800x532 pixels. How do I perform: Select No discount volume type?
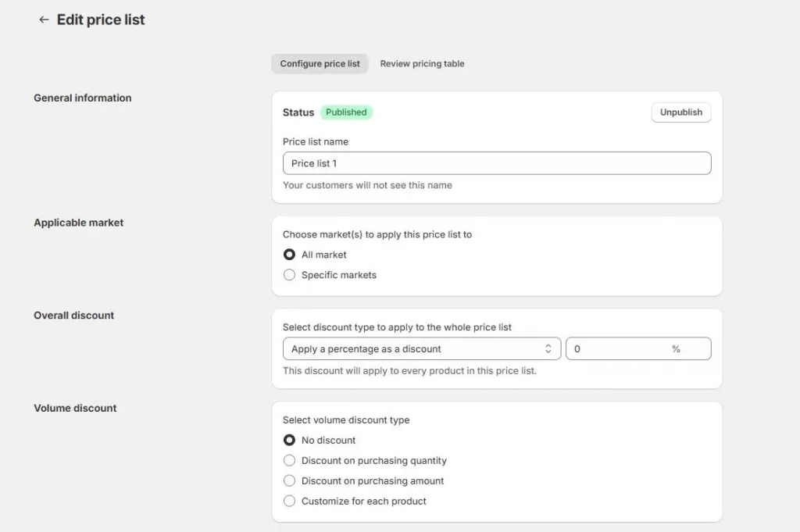point(289,440)
